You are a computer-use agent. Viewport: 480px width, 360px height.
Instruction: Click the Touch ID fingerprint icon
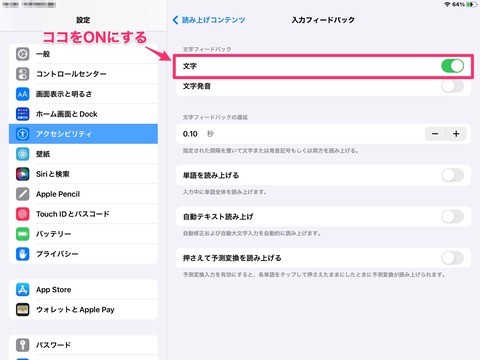click(23, 214)
